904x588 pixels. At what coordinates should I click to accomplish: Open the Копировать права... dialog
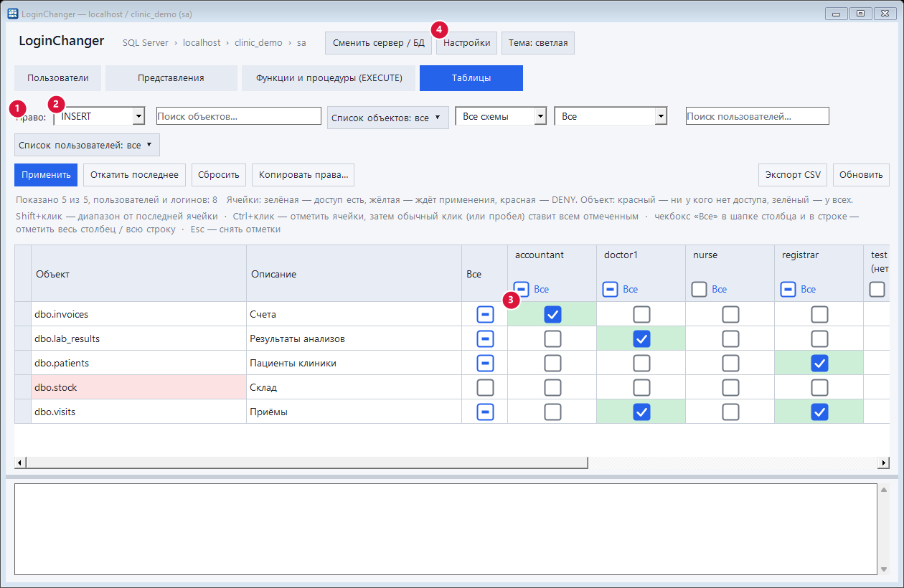coord(303,175)
